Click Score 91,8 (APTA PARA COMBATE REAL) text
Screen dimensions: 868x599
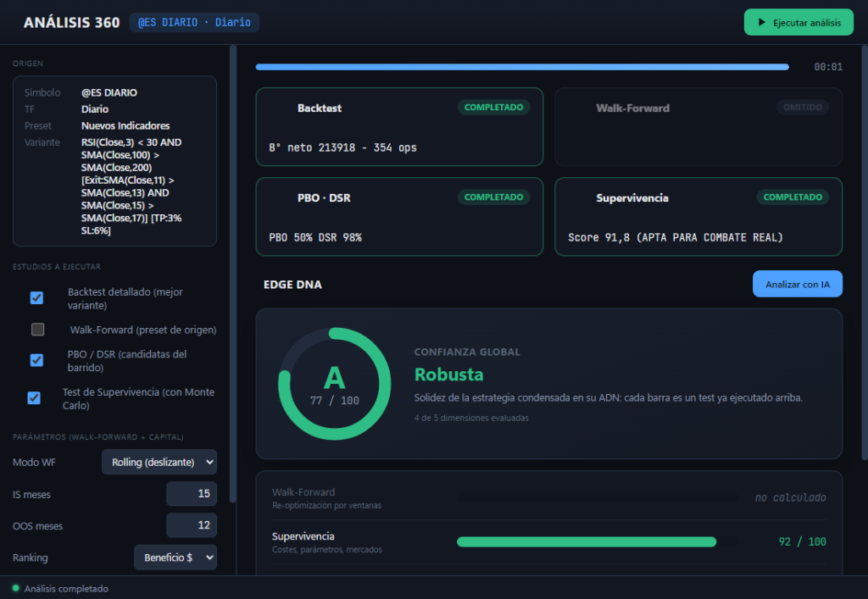[676, 237]
